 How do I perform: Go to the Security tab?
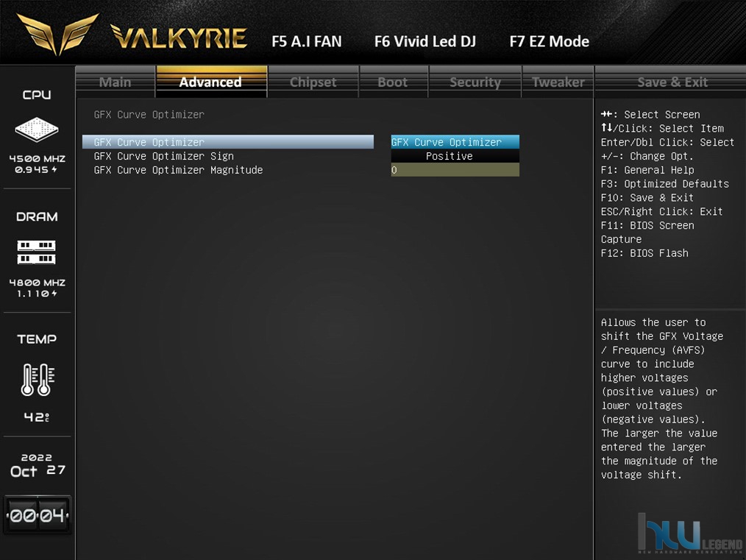[x=475, y=82]
